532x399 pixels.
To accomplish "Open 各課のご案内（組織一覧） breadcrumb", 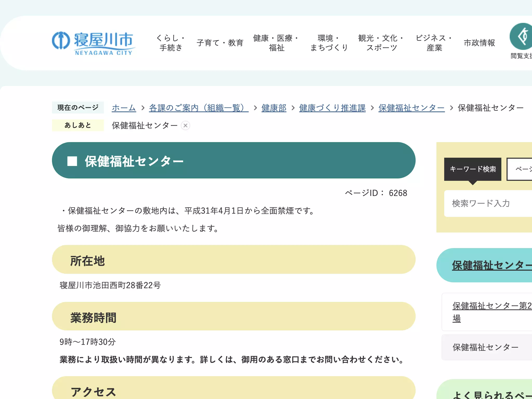I will (x=199, y=108).
